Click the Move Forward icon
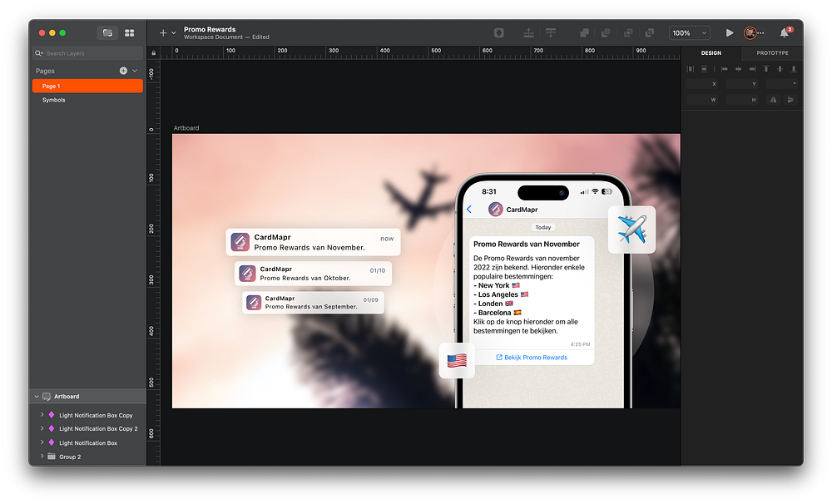Image resolution: width=832 pixels, height=504 pixels. [x=528, y=33]
